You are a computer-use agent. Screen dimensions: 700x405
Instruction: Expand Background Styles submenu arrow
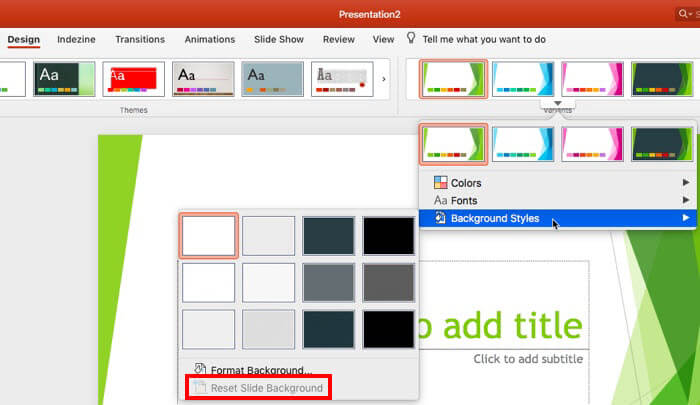[x=685, y=217]
